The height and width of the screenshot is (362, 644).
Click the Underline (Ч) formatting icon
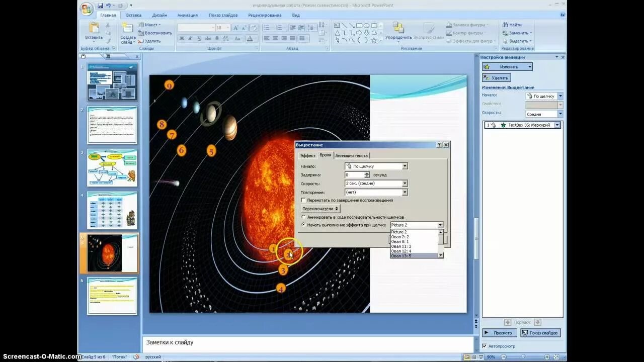[x=199, y=38]
